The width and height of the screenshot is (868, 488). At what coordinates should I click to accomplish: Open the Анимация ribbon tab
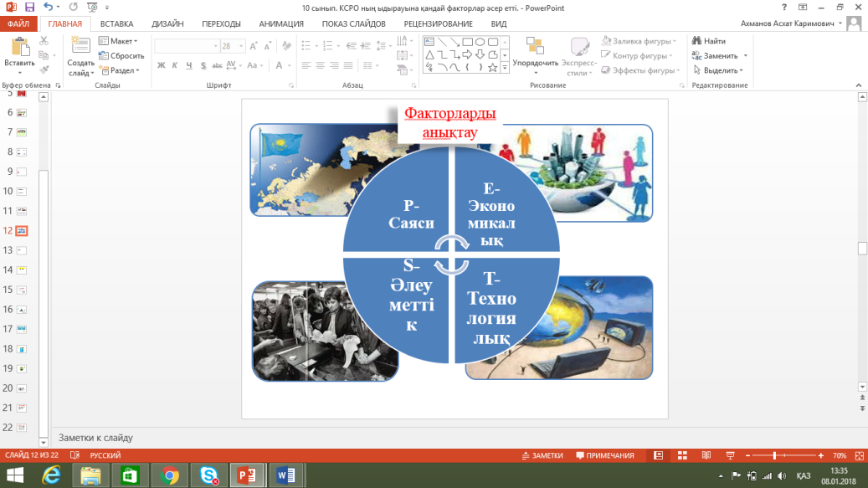[x=281, y=24]
